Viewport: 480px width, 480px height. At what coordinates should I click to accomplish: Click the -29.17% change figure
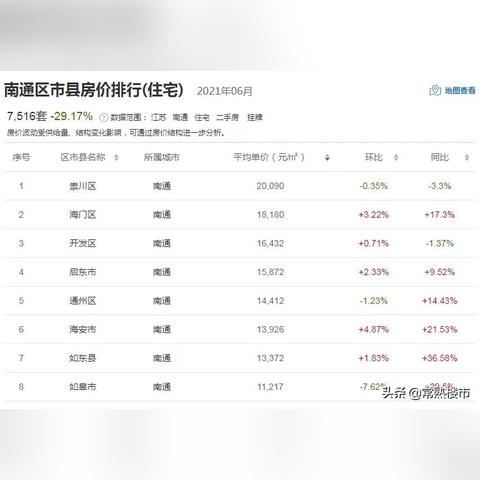71,116
